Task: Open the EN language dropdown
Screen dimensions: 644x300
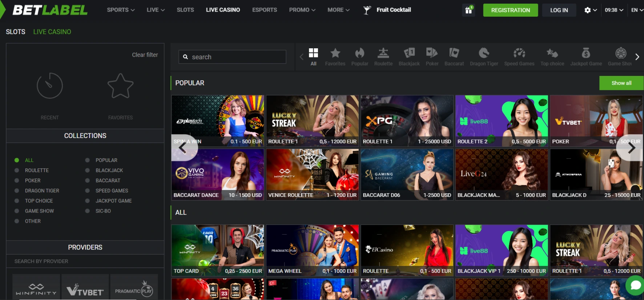Action: [x=637, y=10]
